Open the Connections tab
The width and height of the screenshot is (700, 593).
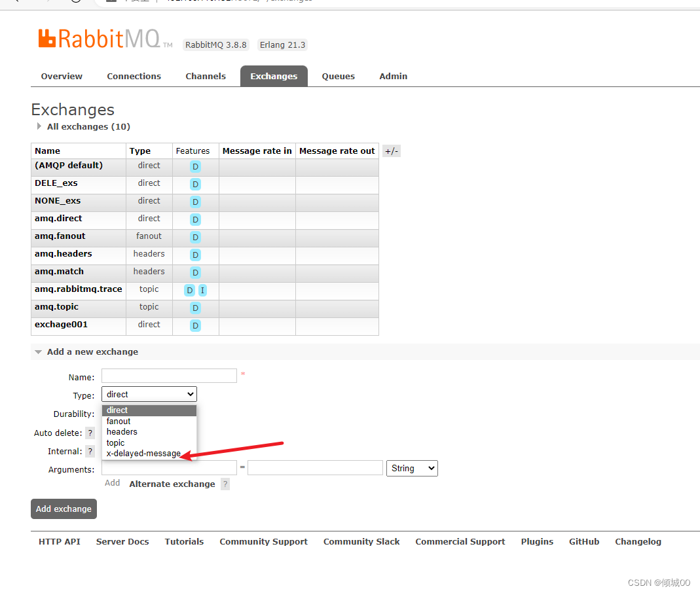[134, 77]
